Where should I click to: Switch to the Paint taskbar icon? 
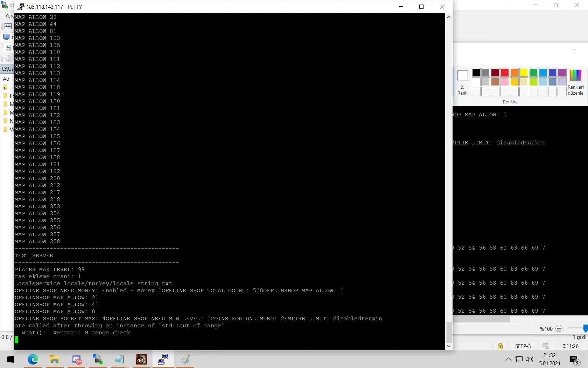point(185,359)
